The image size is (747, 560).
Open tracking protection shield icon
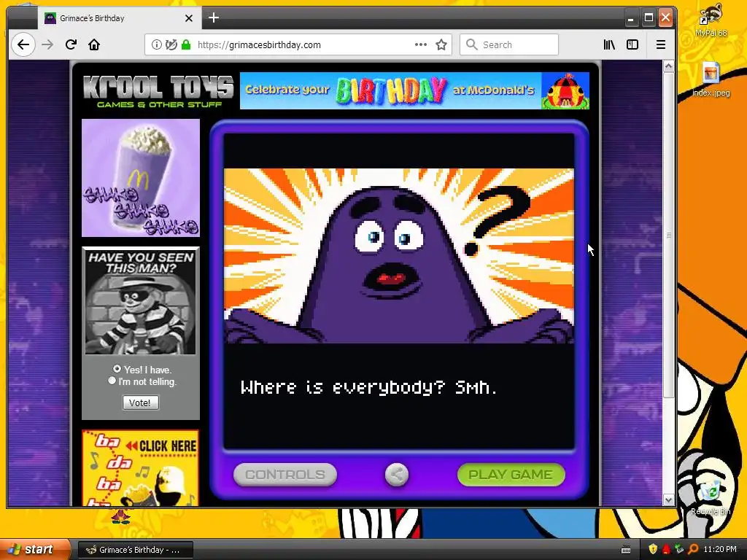(171, 44)
